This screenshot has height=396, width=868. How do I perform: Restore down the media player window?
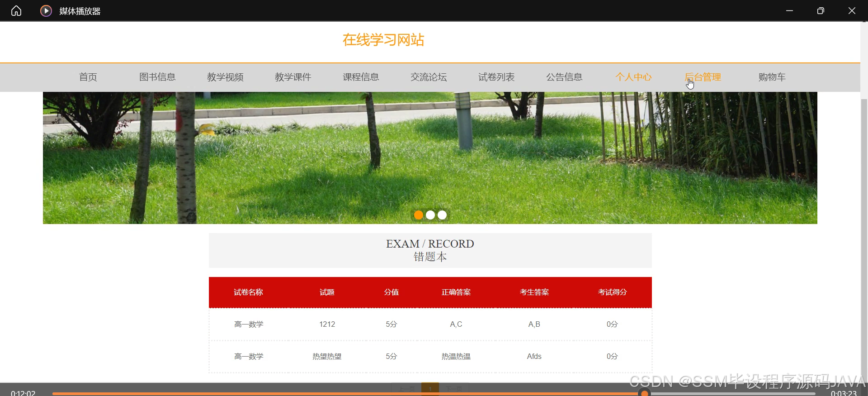[821, 11]
